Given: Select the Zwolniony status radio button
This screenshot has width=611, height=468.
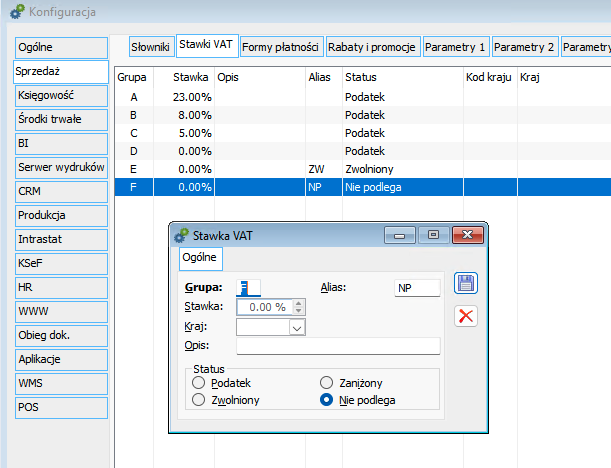Looking at the screenshot, I should tap(197, 400).
